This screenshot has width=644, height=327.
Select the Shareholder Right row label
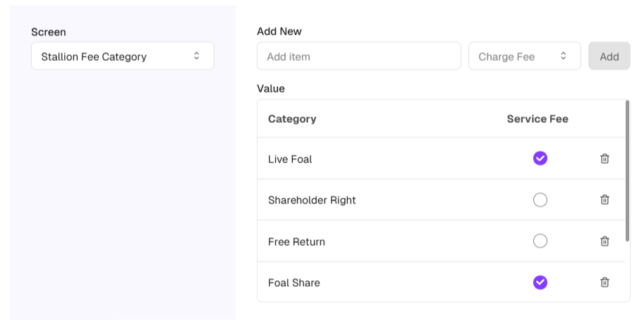tap(312, 200)
